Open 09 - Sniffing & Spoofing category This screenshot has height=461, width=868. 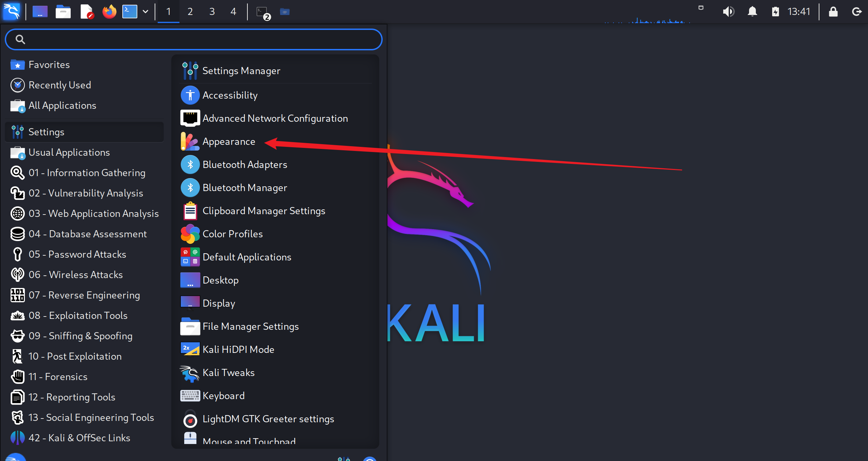85,336
